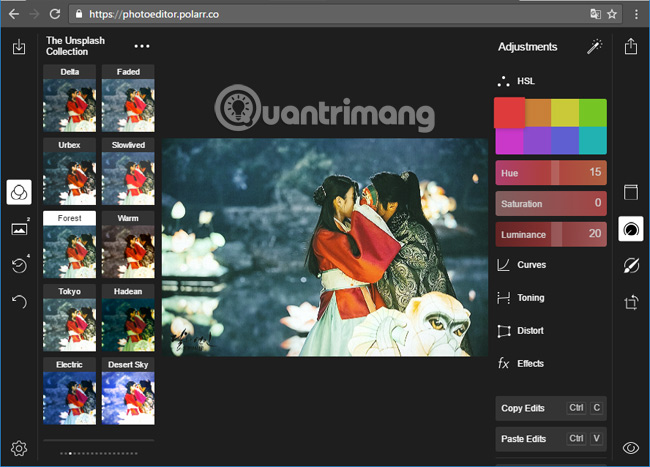
Task: Click the export share icon
Action: pos(631,47)
